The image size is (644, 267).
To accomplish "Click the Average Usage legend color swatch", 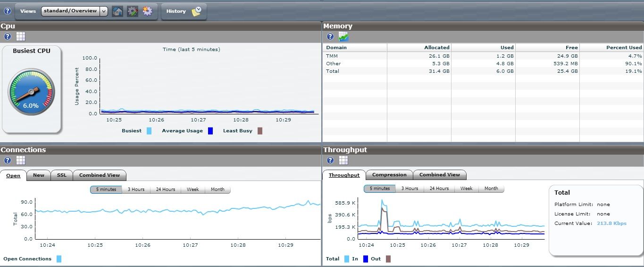I will coord(210,131).
